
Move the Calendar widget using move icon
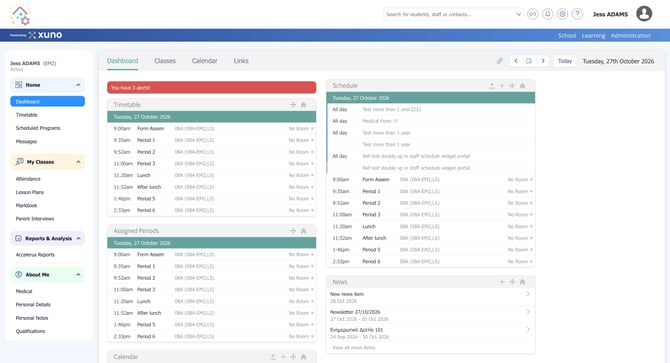coord(293,357)
